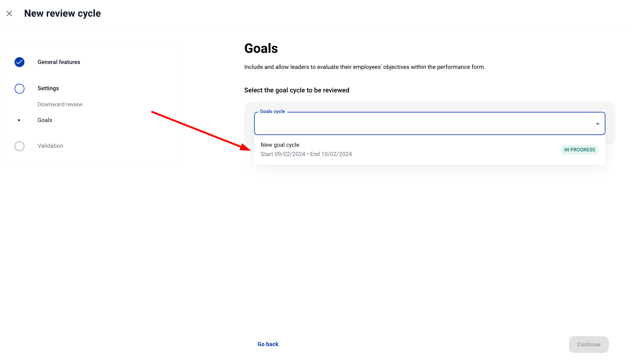
Task: Click the General features completed checkmark icon
Action: tap(19, 62)
